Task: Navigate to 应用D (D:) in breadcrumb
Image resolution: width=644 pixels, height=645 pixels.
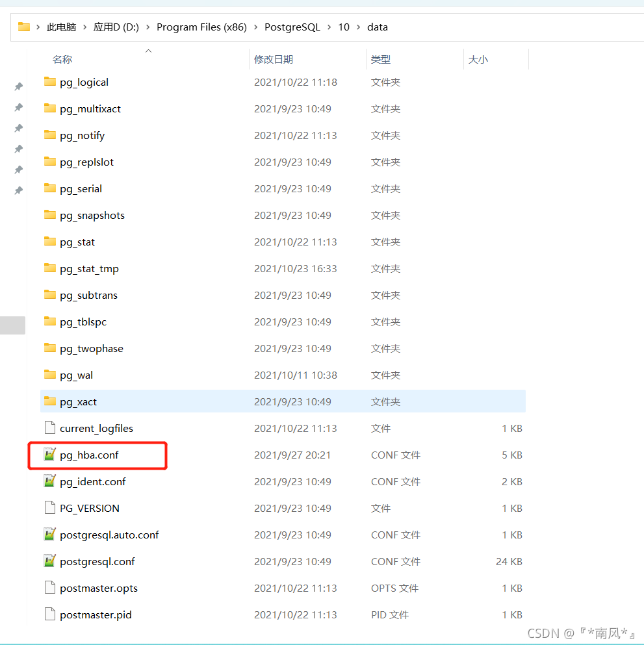Action: pos(116,27)
